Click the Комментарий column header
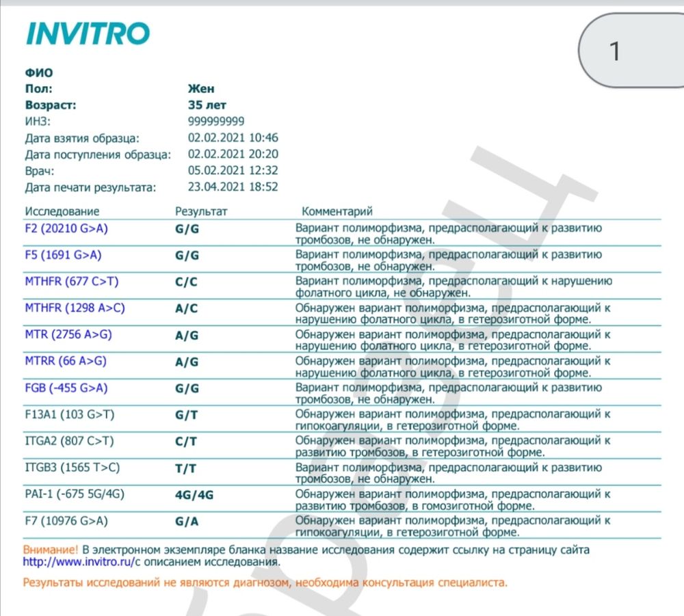Screen dimensions: 684x616 tap(337, 211)
